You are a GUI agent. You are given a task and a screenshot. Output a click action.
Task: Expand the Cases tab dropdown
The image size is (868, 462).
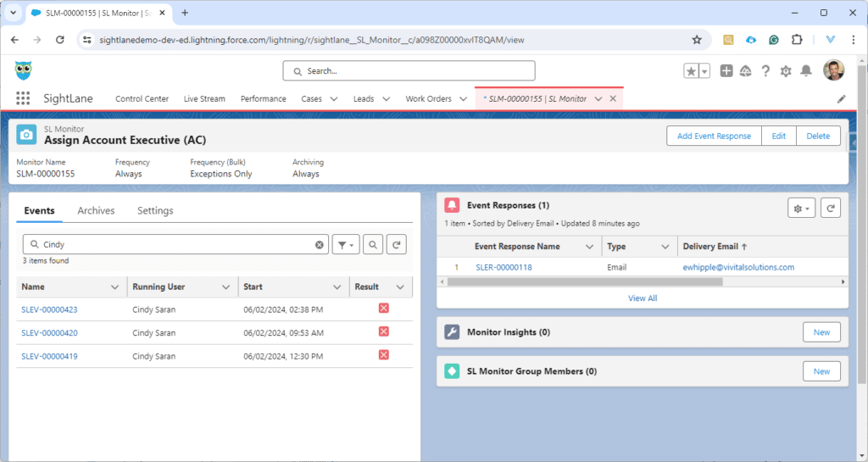(334, 99)
